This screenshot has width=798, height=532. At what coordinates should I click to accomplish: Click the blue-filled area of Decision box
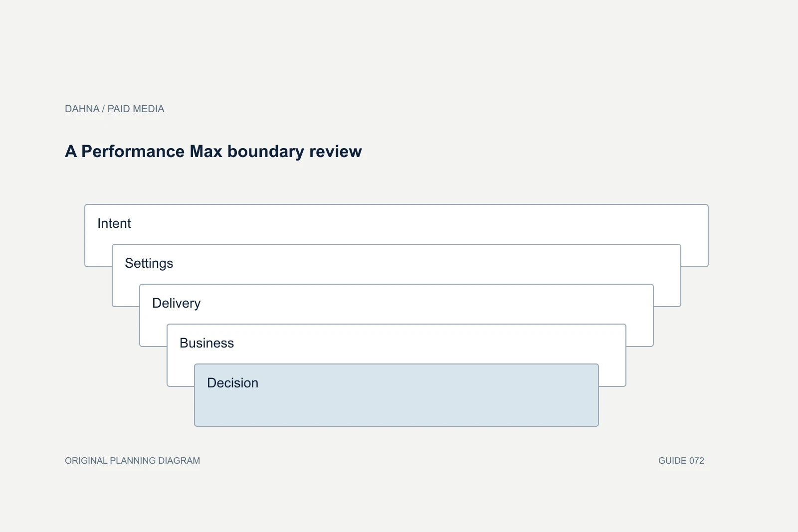[x=397, y=406]
